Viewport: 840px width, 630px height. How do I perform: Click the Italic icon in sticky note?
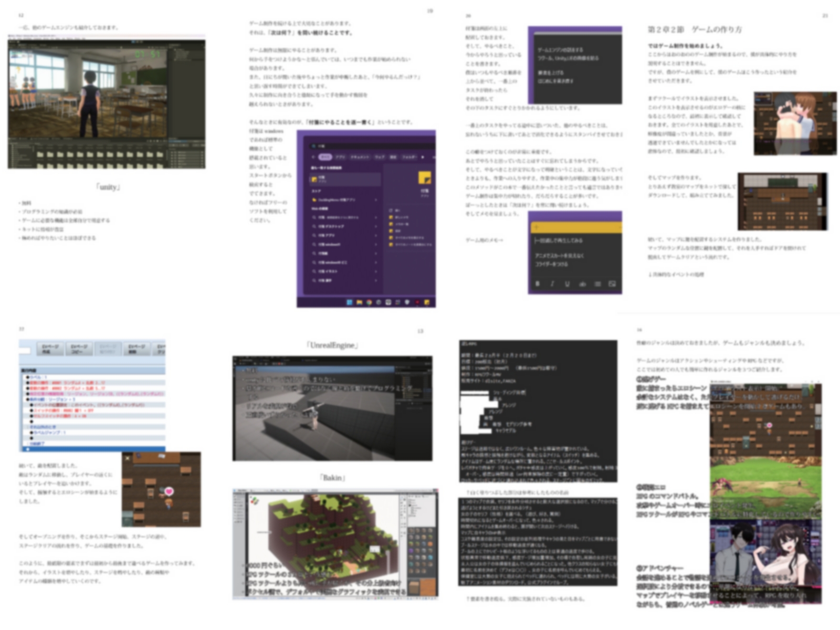[552, 284]
